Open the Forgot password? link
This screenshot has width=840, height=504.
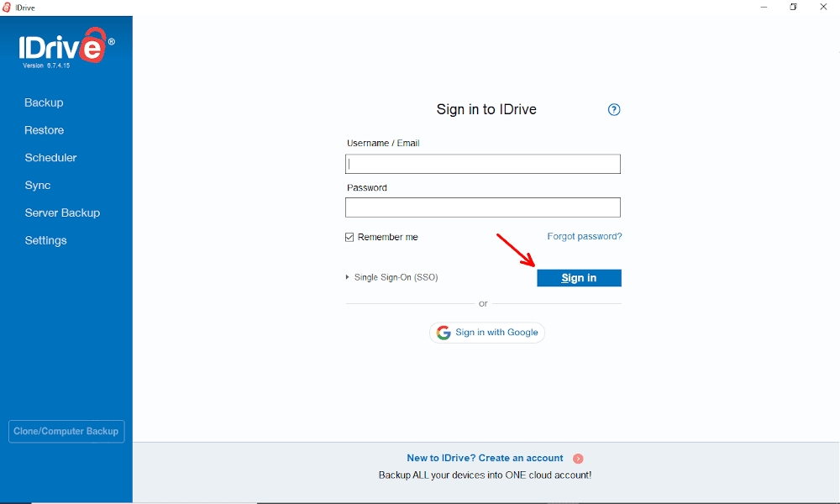click(x=585, y=236)
